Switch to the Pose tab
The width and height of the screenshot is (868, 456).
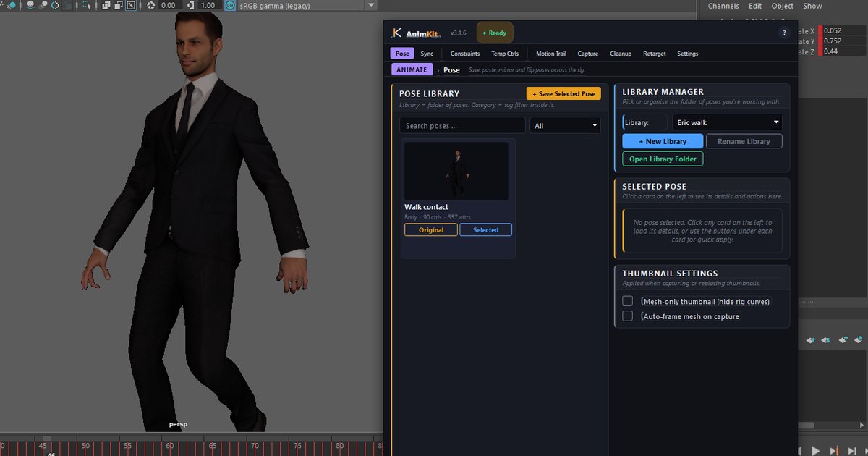click(402, 54)
